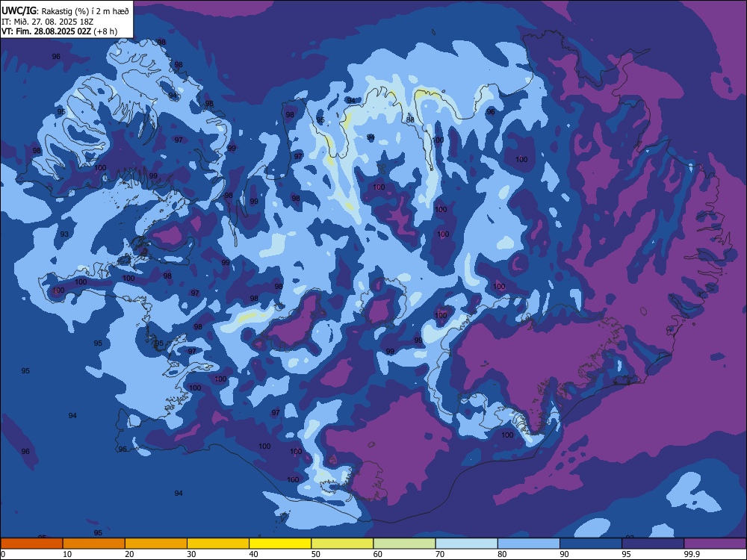The width and height of the screenshot is (747, 560).
Task: Click the legend scale label '40'
Action: tap(253, 554)
